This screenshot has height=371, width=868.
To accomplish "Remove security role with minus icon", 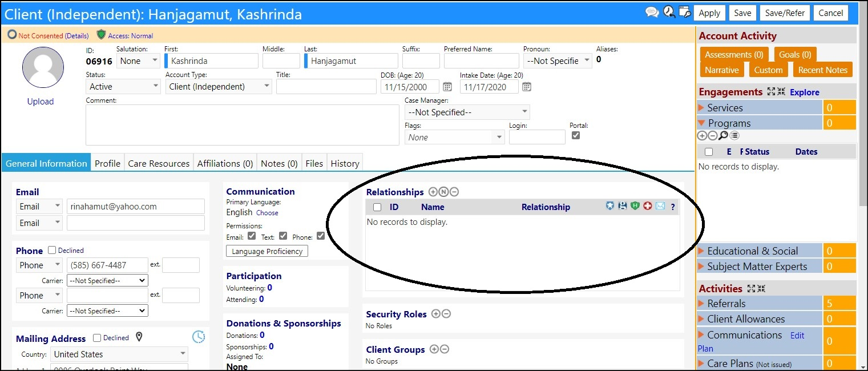I will [446, 314].
